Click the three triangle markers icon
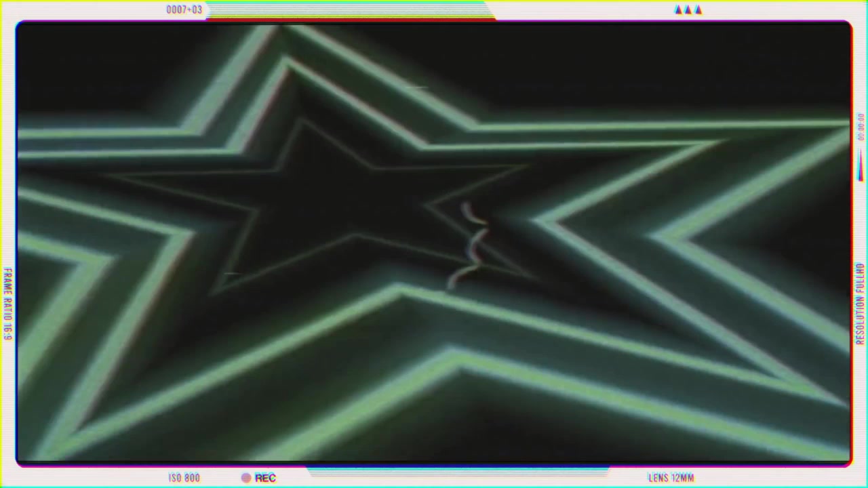 click(x=688, y=9)
